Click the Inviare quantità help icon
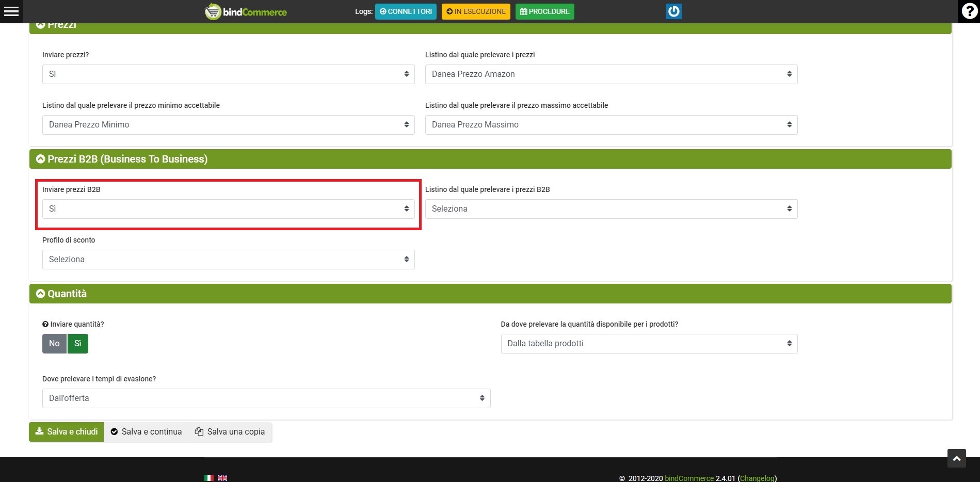This screenshot has height=482, width=980. tap(45, 325)
